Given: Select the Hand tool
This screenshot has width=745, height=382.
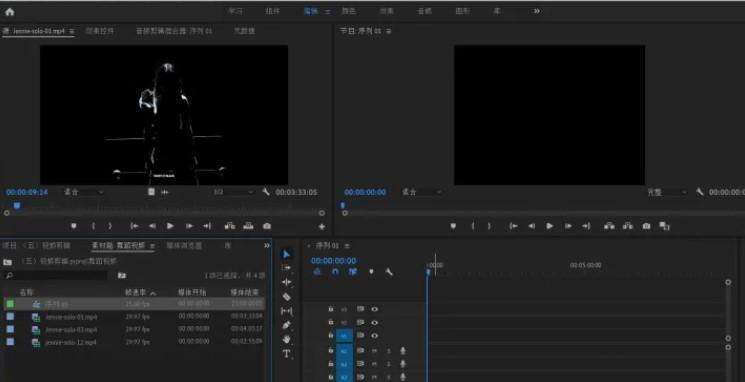Looking at the screenshot, I should (286, 339).
